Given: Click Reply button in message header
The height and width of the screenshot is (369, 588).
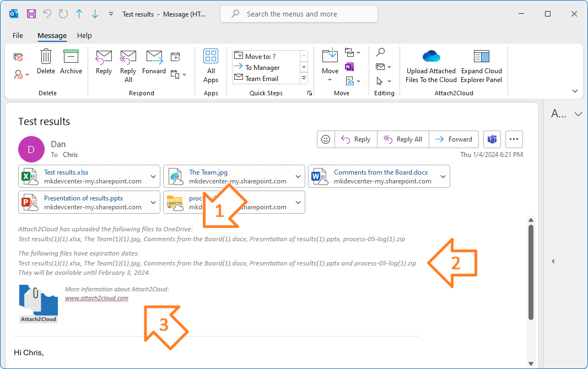Looking at the screenshot, I should 356,139.
